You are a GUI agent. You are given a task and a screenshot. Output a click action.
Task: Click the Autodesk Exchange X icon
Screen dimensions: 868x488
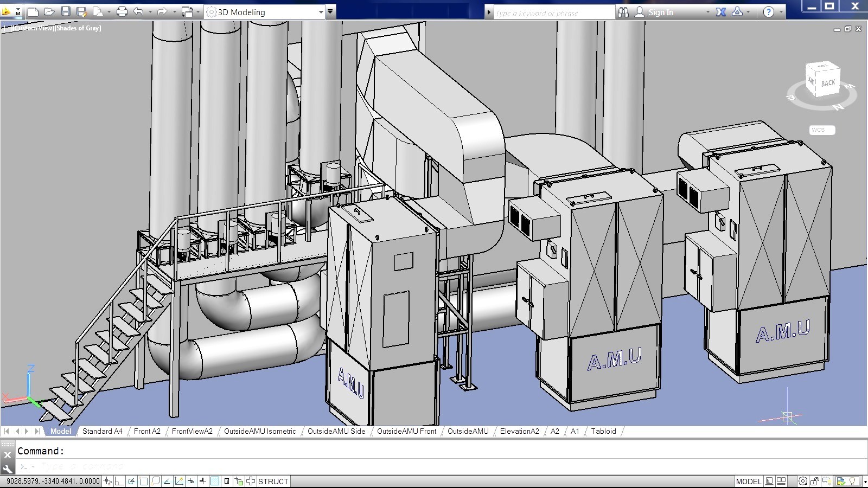point(720,12)
